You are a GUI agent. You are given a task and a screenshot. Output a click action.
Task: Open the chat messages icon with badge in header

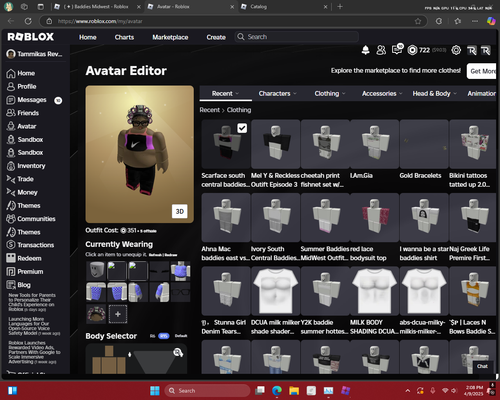397,50
